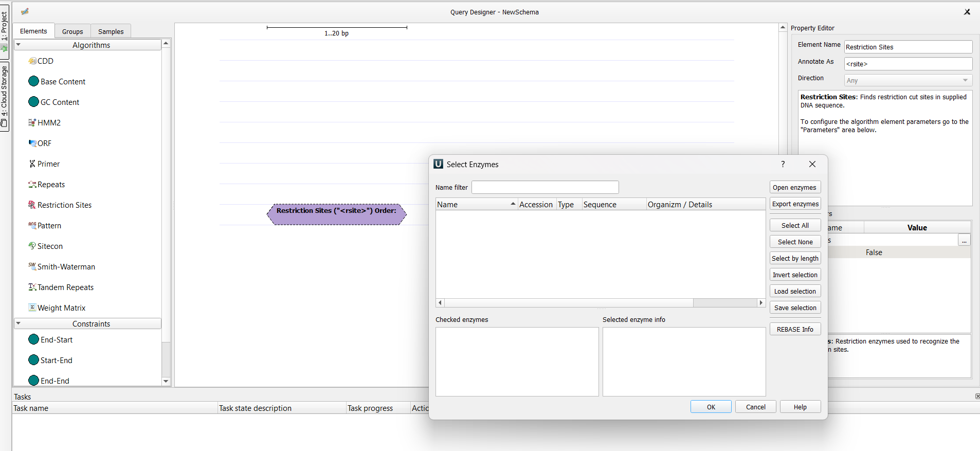980x451 pixels.
Task: Close the Tasks panel
Action: tap(977, 396)
